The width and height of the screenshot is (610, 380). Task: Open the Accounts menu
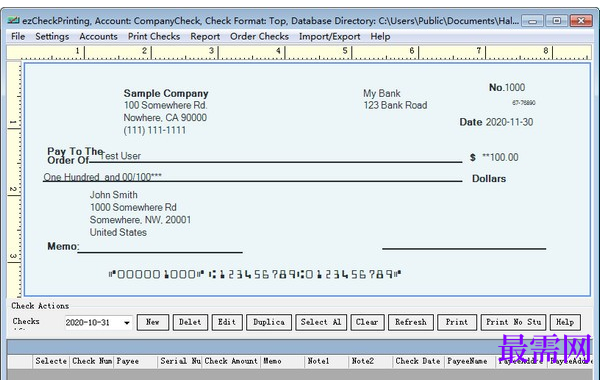(x=98, y=37)
